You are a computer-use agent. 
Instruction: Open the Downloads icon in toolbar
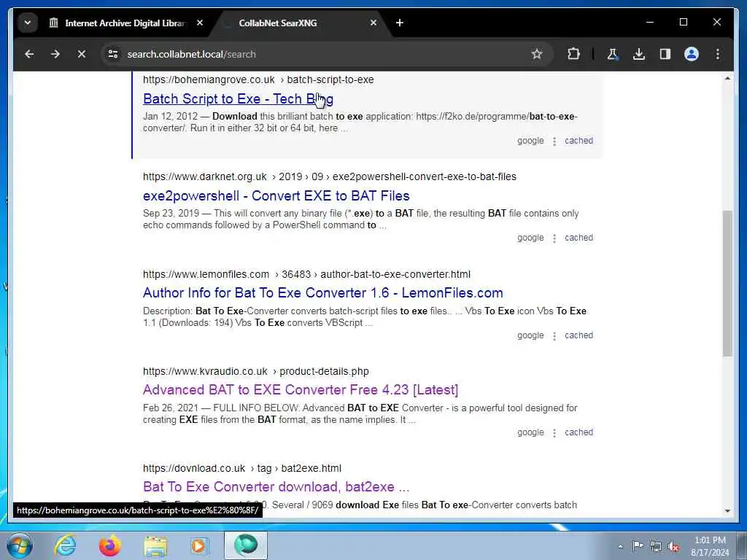coord(639,54)
